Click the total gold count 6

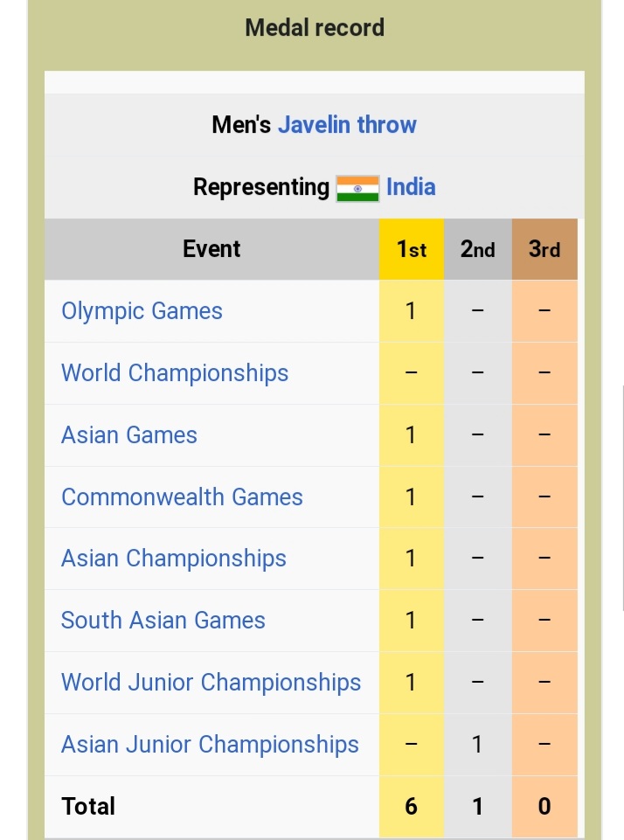412,806
